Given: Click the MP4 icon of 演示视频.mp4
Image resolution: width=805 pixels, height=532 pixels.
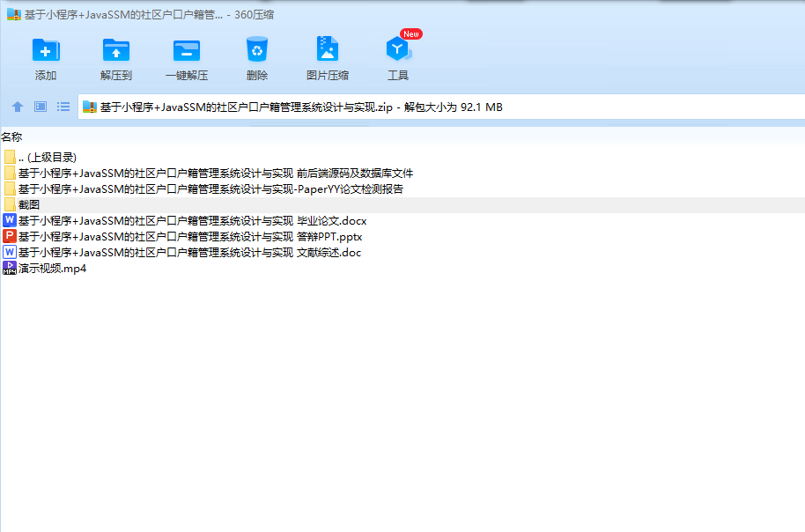Looking at the screenshot, I should [x=9, y=268].
